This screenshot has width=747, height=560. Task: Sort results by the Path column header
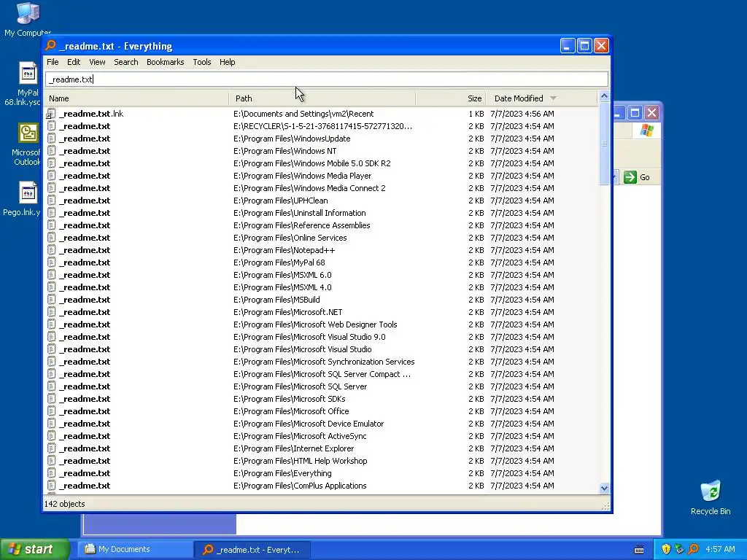322,98
